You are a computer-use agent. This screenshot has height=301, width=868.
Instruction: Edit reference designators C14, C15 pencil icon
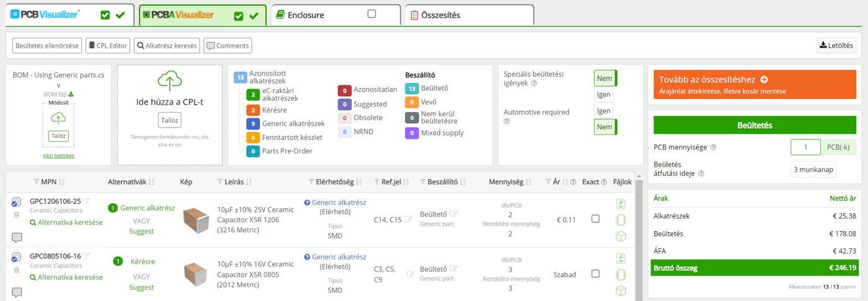pos(408,219)
